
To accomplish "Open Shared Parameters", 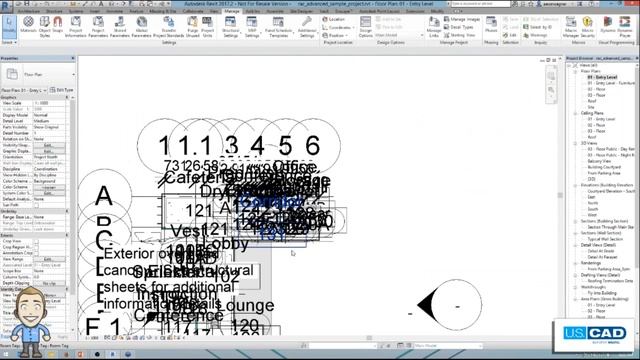I will 120,27.
